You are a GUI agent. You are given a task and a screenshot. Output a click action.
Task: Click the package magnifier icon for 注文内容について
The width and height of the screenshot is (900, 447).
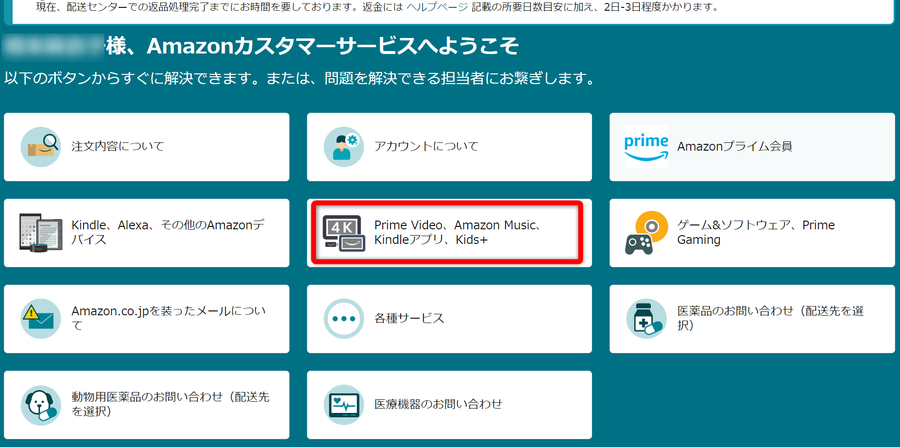point(41,147)
